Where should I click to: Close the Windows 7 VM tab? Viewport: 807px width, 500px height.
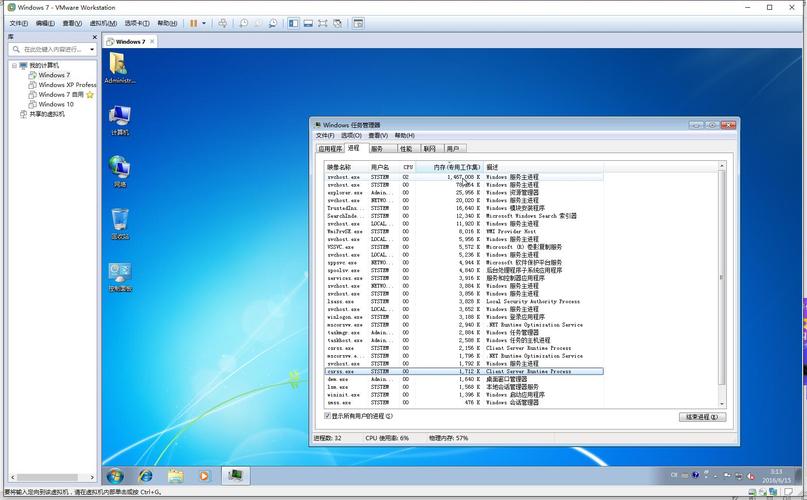152,41
